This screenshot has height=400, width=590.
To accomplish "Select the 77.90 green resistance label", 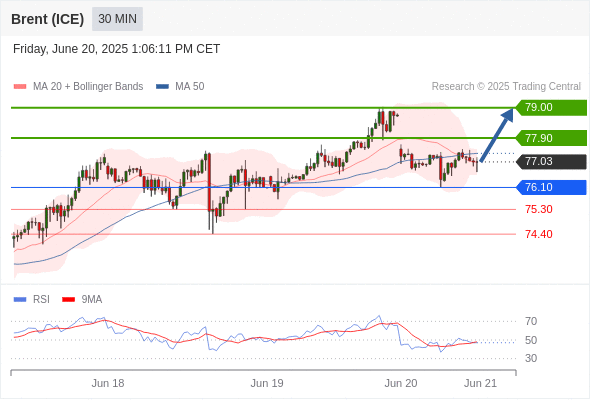I will click(x=551, y=138).
